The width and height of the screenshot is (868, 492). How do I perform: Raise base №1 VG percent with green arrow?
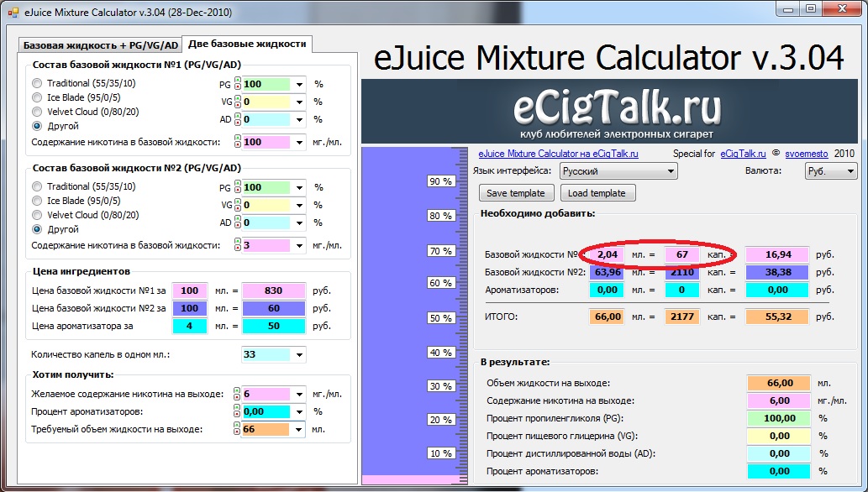[238, 98]
